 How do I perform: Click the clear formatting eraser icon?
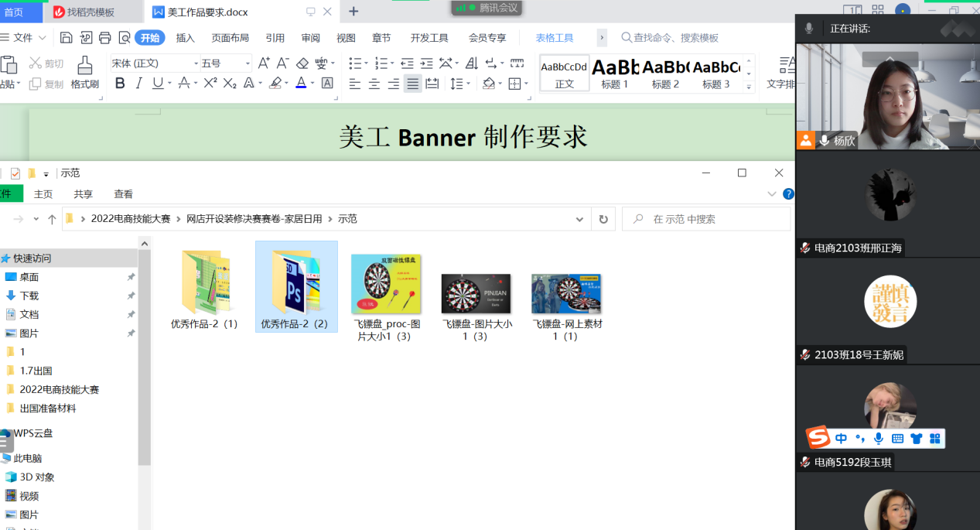click(302, 63)
